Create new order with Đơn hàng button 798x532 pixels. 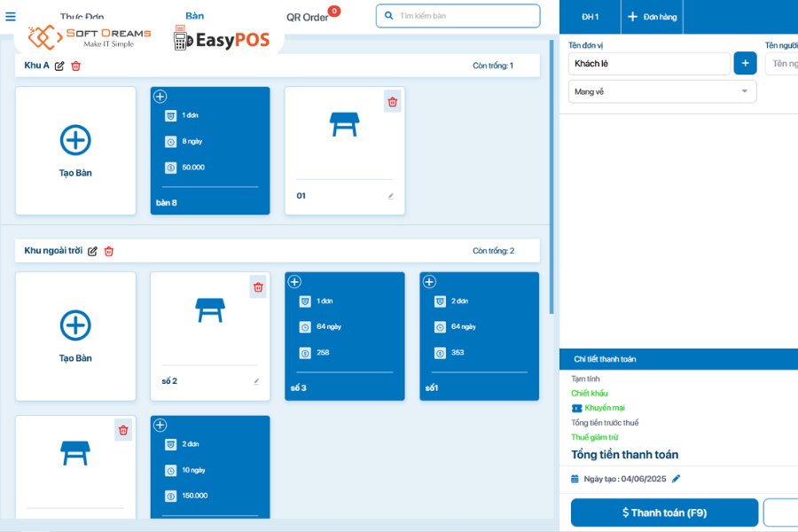652,16
